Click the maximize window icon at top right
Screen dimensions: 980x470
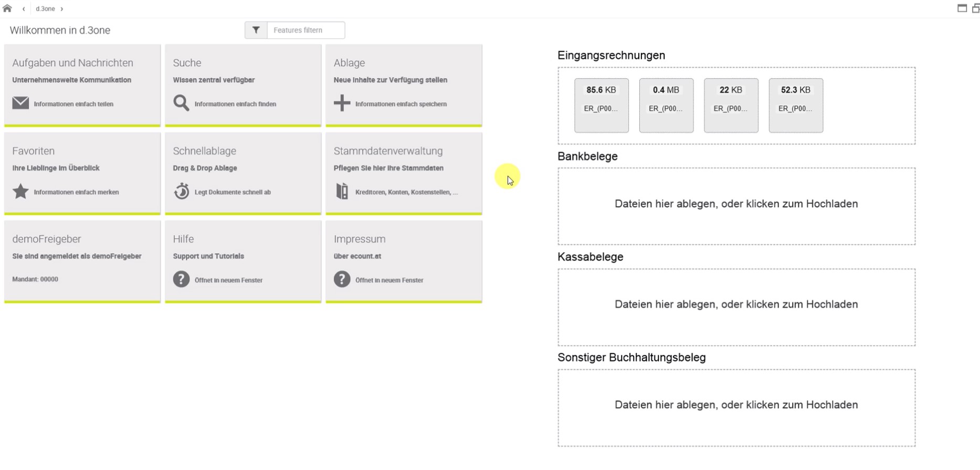(x=962, y=8)
